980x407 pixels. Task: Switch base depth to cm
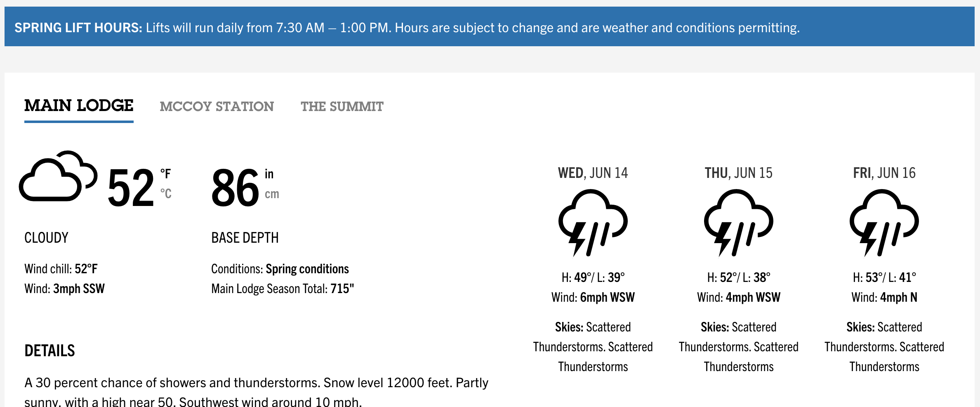click(x=272, y=194)
